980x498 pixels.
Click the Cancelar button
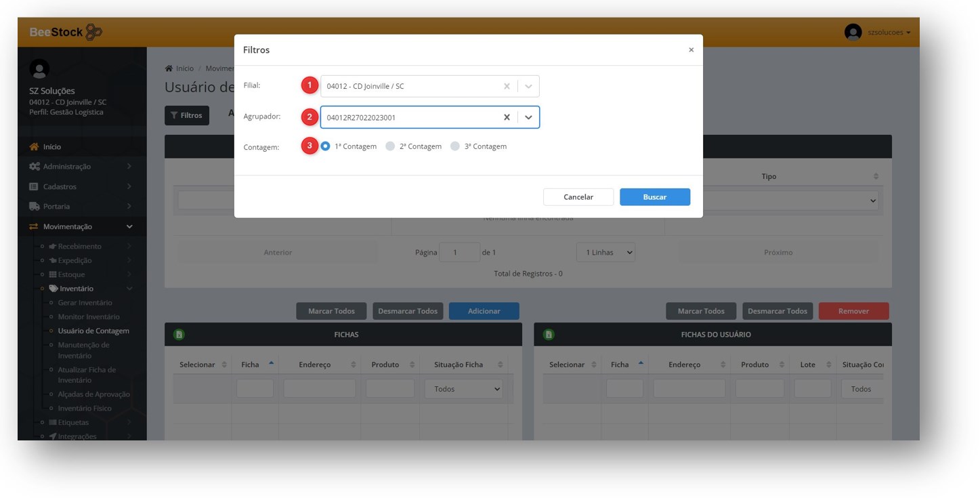pos(578,197)
